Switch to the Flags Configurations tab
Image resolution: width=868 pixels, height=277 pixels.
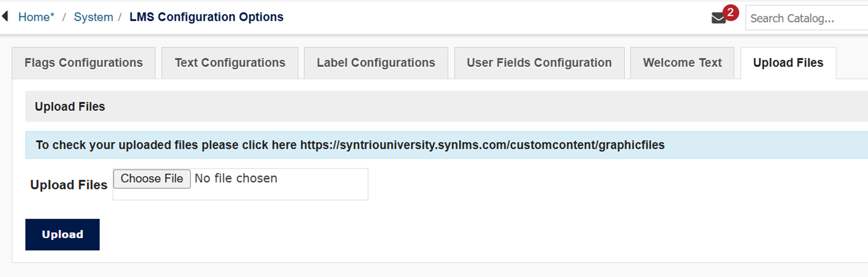pyautogui.click(x=84, y=63)
